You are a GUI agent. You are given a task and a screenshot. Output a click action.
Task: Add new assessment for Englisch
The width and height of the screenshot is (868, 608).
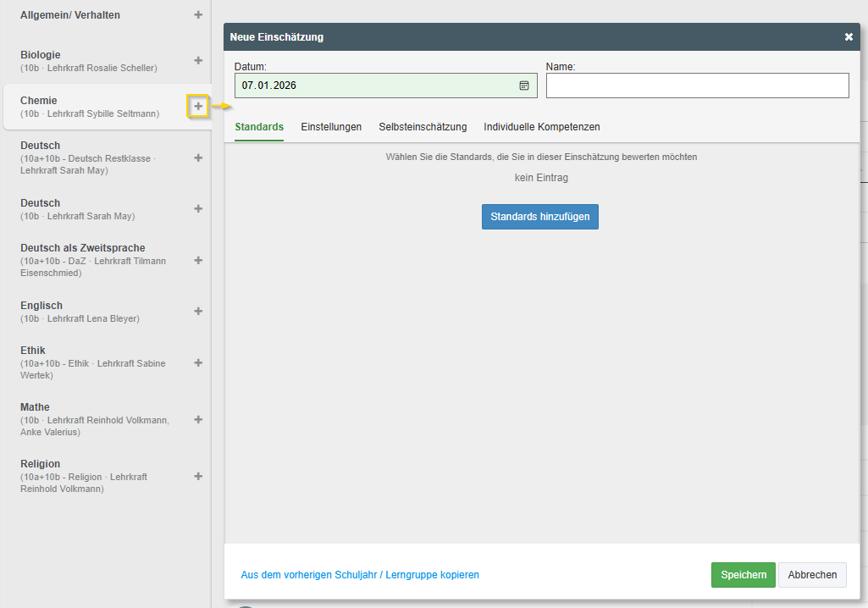click(x=198, y=311)
